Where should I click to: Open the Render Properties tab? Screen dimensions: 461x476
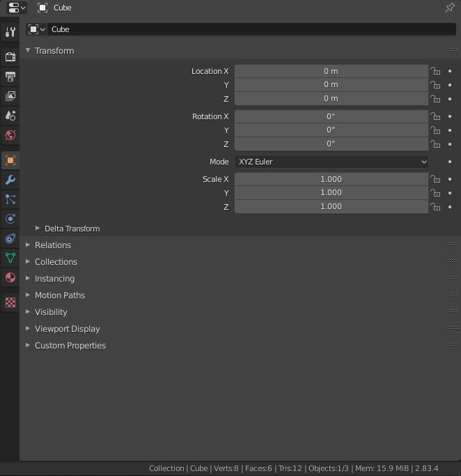(10, 56)
